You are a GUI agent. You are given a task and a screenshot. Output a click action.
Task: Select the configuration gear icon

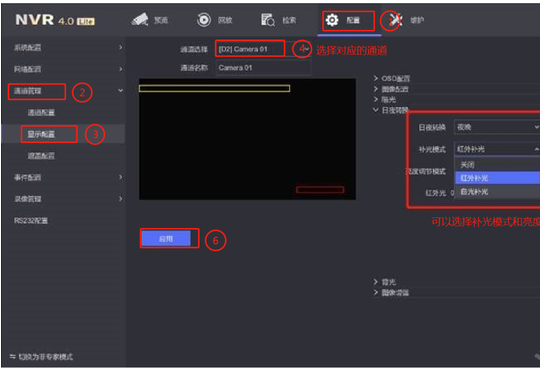[x=332, y=20]
